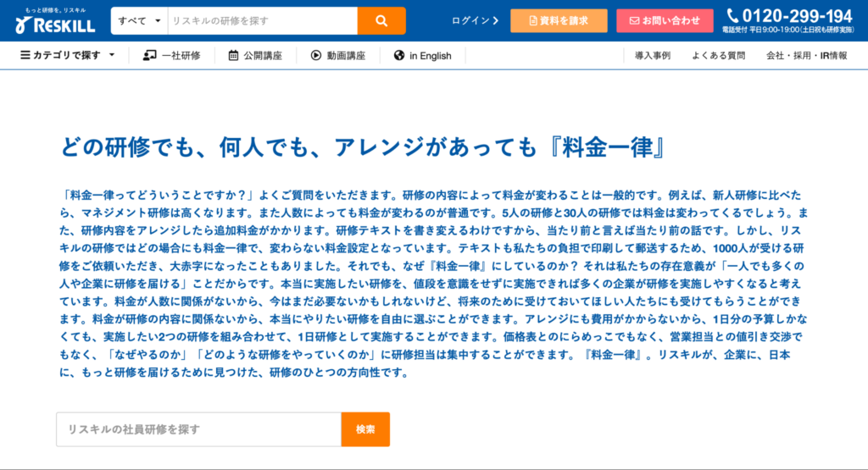Image resolution: width=868 pixels, height=470 pixels.
Task: Follow the ログイン link
Action: click(x=475, y=21)
